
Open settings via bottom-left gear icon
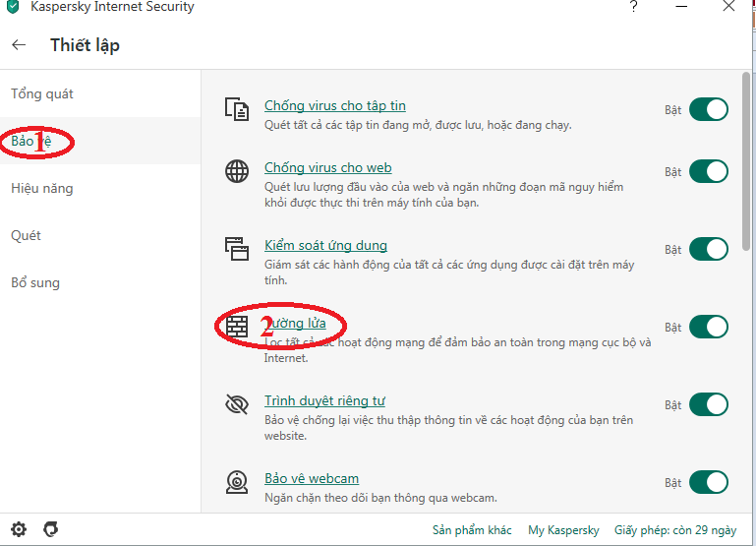click(19, 529)
